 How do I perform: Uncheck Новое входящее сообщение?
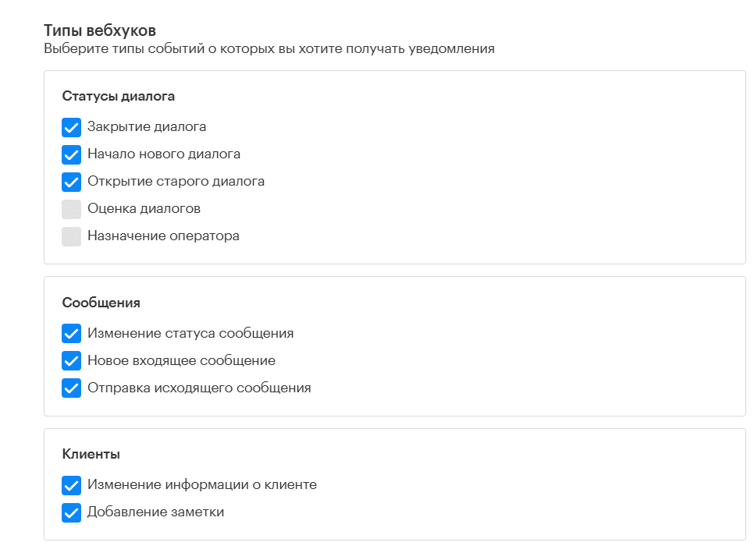pos(71,360)
